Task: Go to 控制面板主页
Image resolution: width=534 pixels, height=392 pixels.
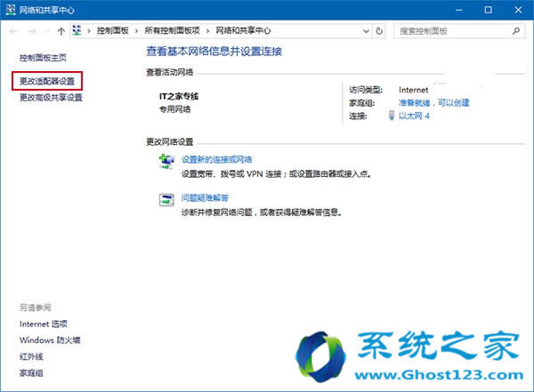Action: (x=43, y=57)
